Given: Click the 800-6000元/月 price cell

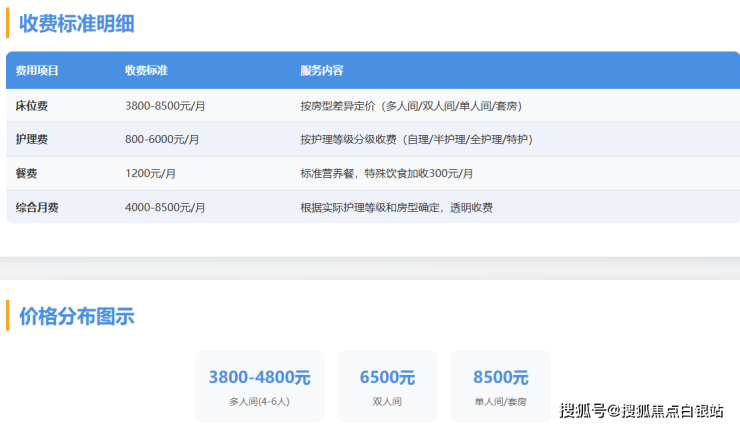Looking at the screenshot, I should (162, 139).
